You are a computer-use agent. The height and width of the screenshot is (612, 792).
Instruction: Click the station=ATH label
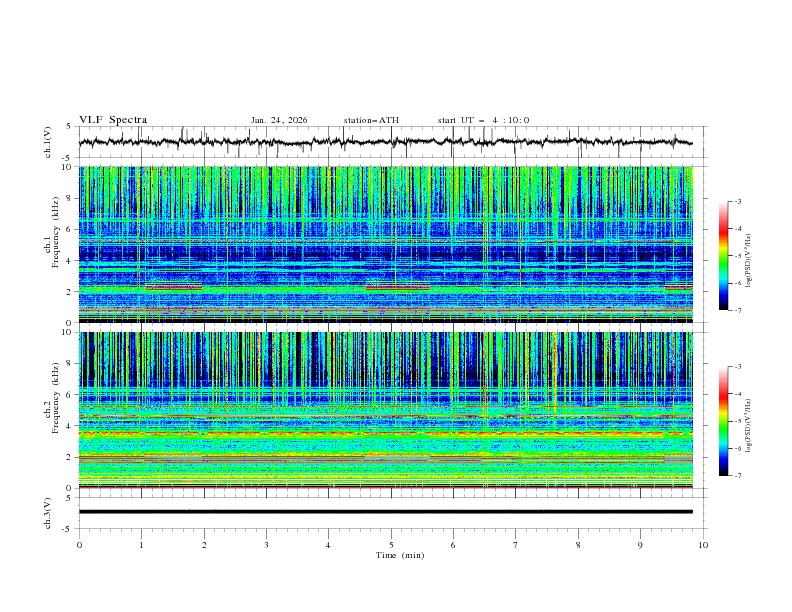click(x=371, y=120)
